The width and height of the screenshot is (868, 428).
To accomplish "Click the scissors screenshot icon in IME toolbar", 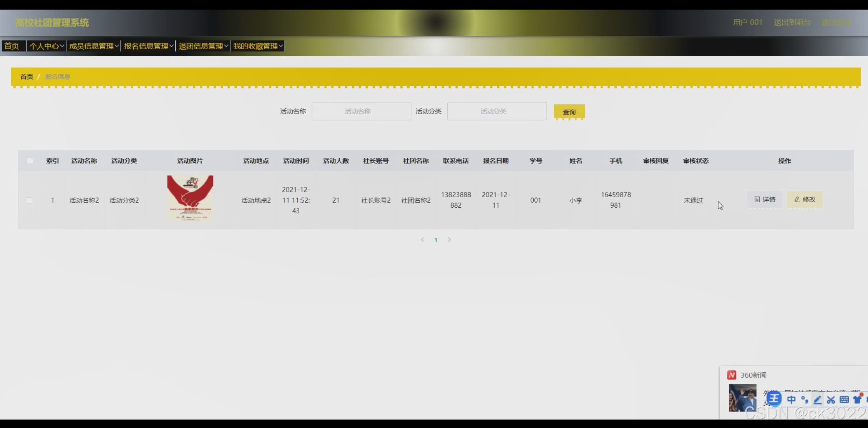I will point(831,400).
